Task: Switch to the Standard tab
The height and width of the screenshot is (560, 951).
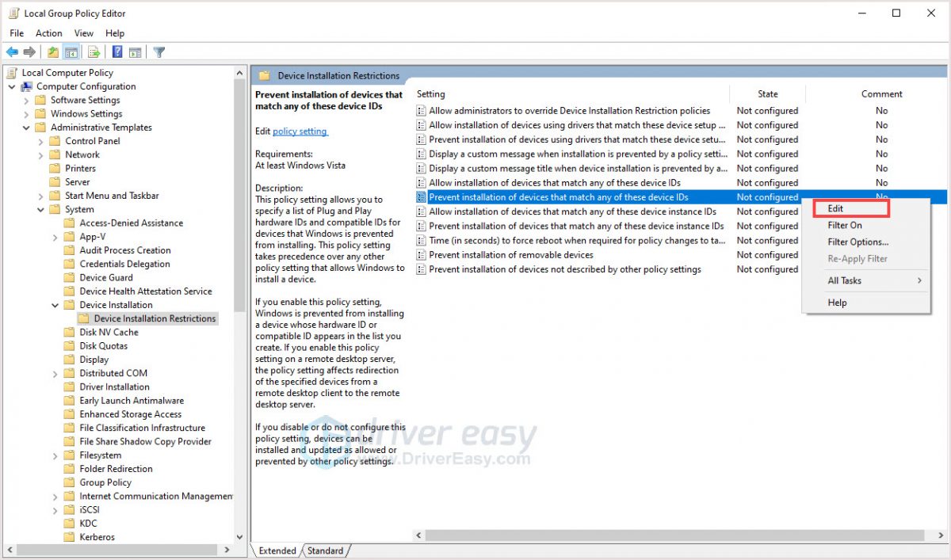Action: point(325,550)
